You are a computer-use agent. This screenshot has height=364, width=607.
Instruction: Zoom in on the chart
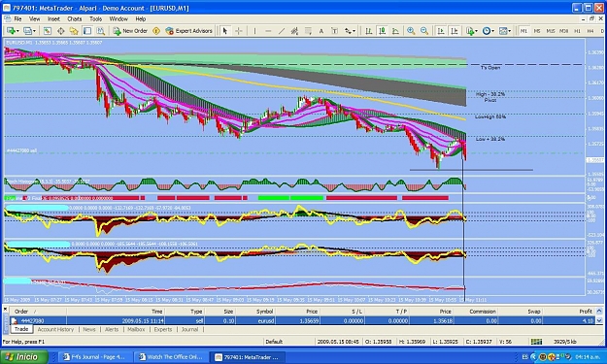411,31
